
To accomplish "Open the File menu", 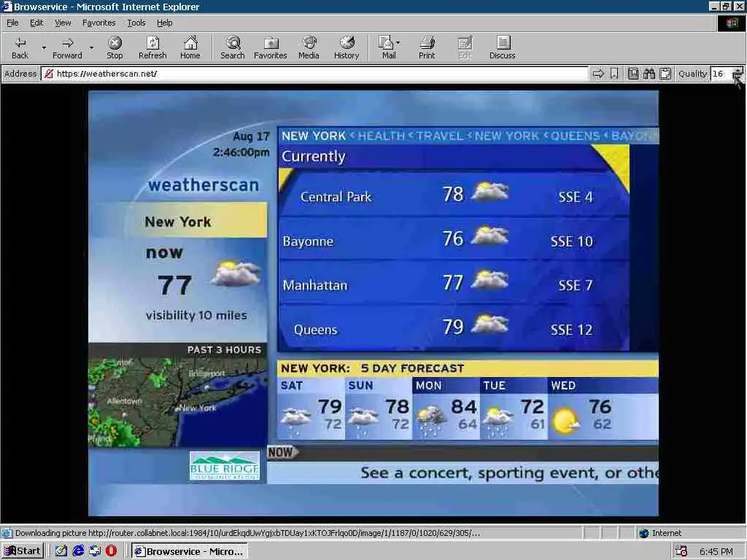I will click(12, 23).
